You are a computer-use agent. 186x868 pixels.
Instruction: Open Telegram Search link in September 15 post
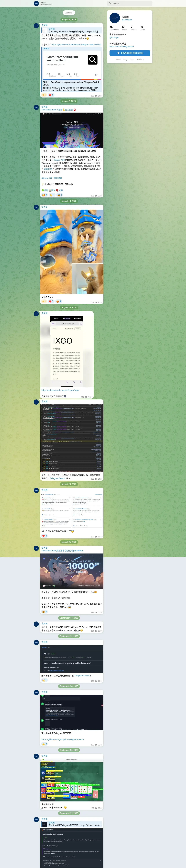(x=82, y=676)
